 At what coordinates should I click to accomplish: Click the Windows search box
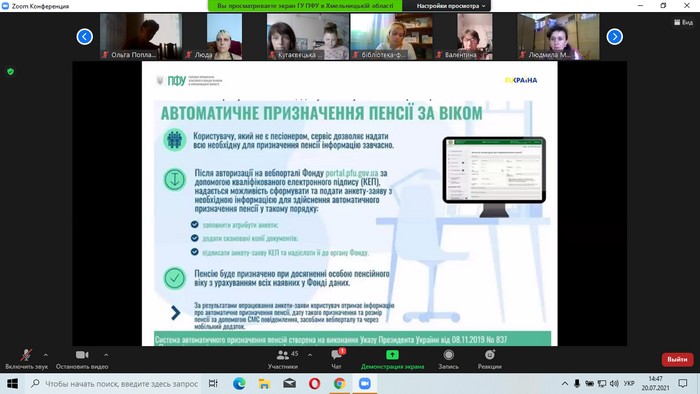click(x=114, y=383)
